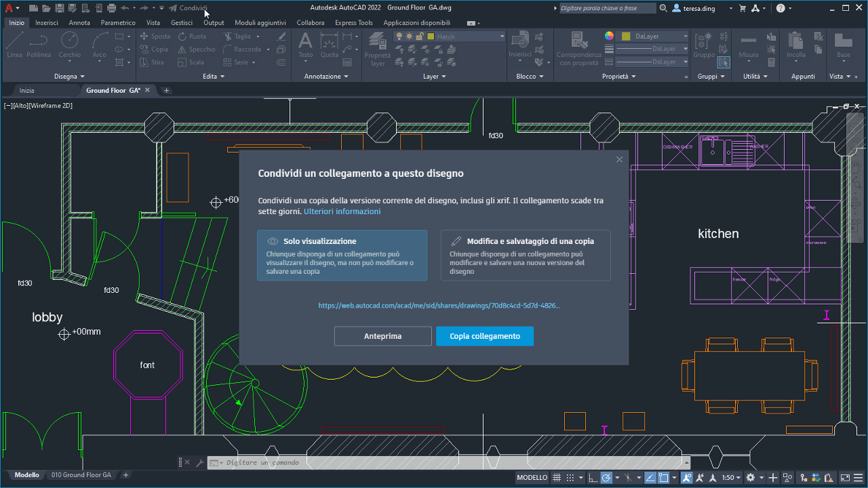Click the Stira stretch tool
This screenshot has height=488, width=868.
pos(152,62)
